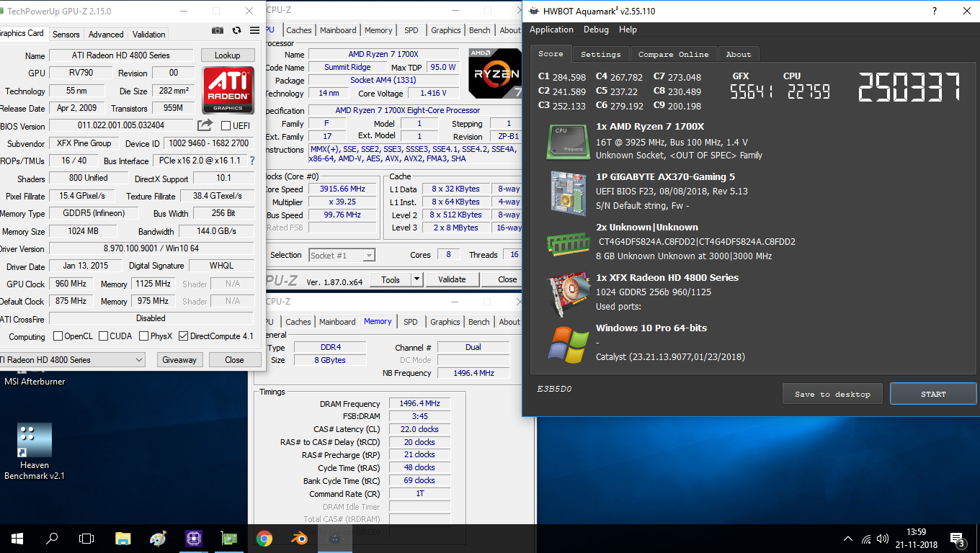The height and width of the screenshot is (553, 980).
Task: Open the Socket #1 selection dropdown
Action: click(x=342, y=255)
